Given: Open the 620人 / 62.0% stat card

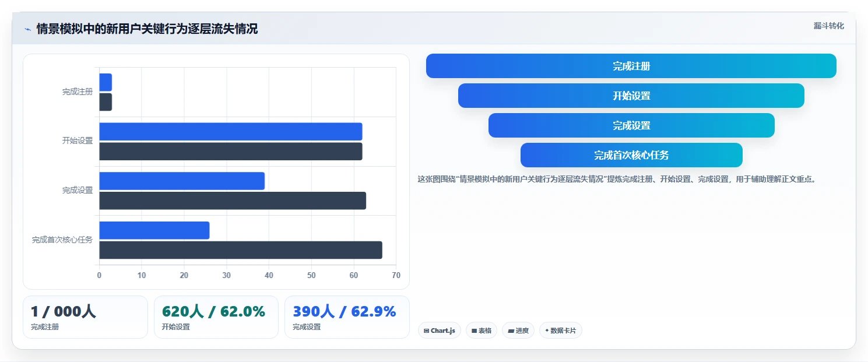Looking at the screenshot, I should click(x=216, y=317).
